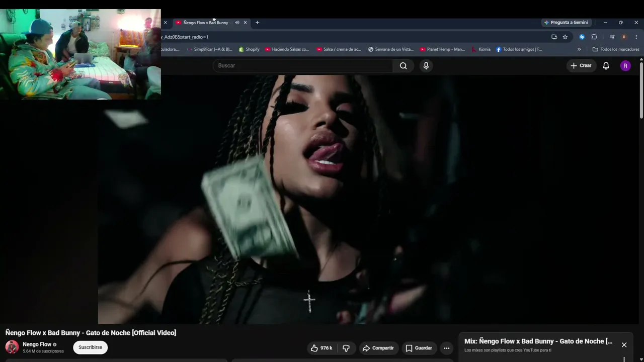
Task: Bookmark this page with the star icon
Action: pyautogui.click(x=565, y=37)
